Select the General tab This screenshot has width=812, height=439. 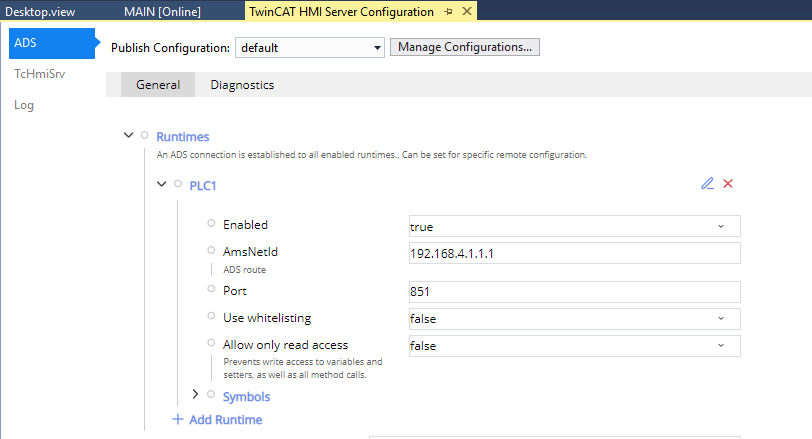pyautogui.click(x=158, y=84)
